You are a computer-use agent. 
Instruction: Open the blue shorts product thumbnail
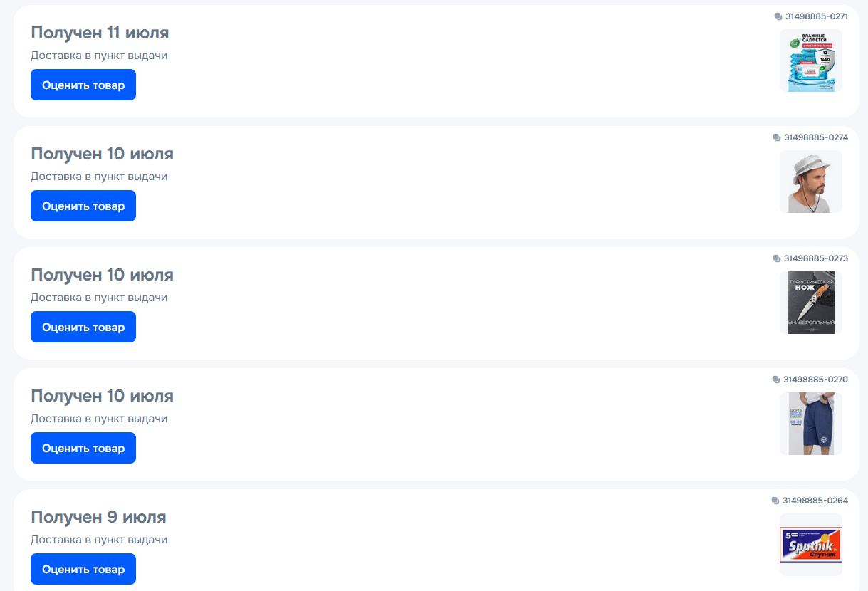[x=811, y=424]
